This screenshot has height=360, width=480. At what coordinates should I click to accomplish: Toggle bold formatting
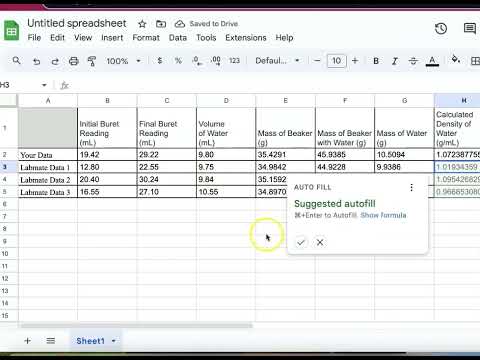(376, 61)
